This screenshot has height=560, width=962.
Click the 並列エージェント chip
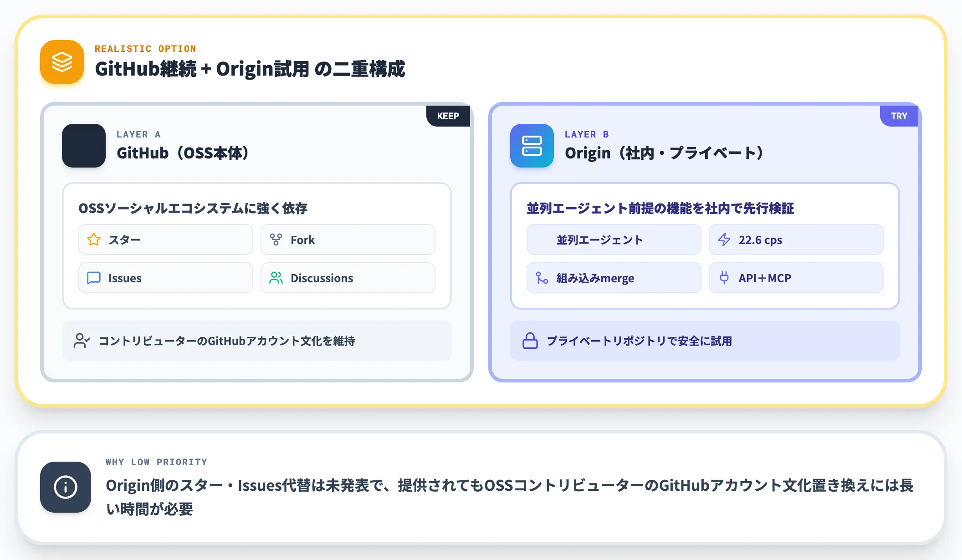(x=614, y=239)
